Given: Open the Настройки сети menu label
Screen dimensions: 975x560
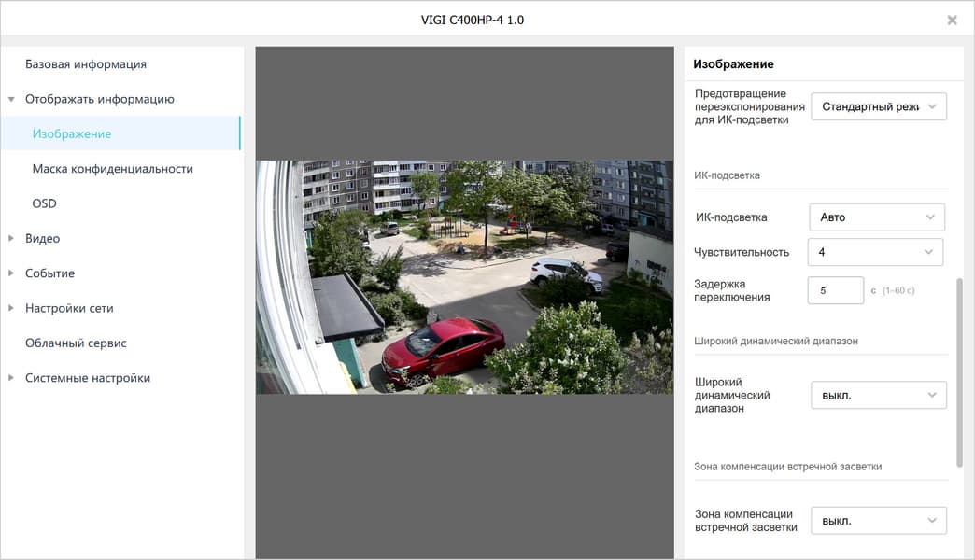Looking at the screenshot, I should (x=69, y=308).
